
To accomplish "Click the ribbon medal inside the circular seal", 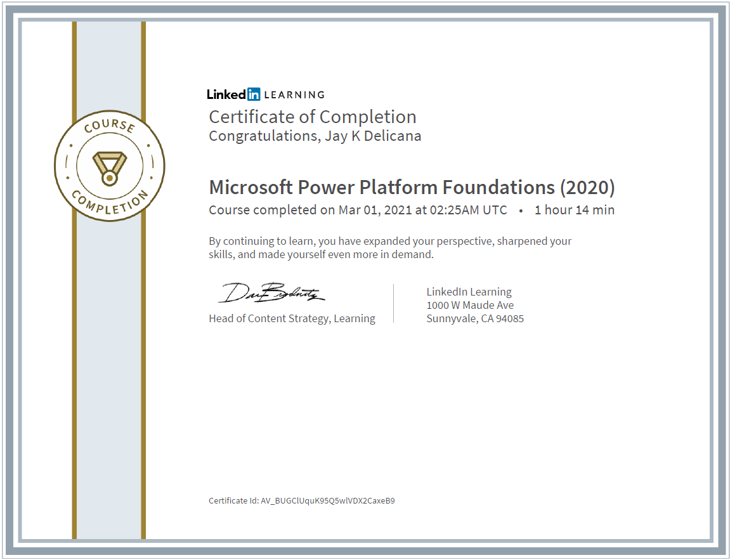I will click(109, 164).
